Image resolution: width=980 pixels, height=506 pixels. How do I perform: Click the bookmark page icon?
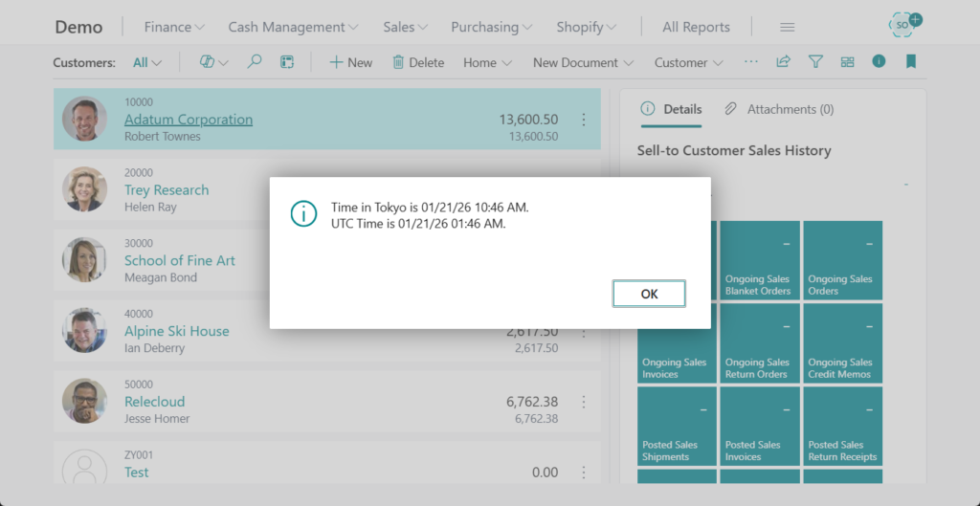point(911,62)
